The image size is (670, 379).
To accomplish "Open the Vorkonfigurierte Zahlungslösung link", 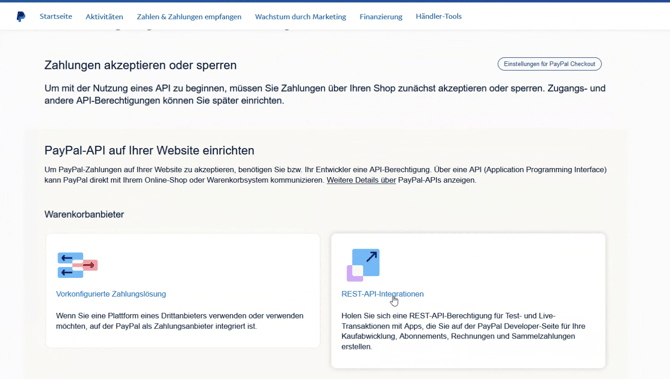I will click(111, 294).
